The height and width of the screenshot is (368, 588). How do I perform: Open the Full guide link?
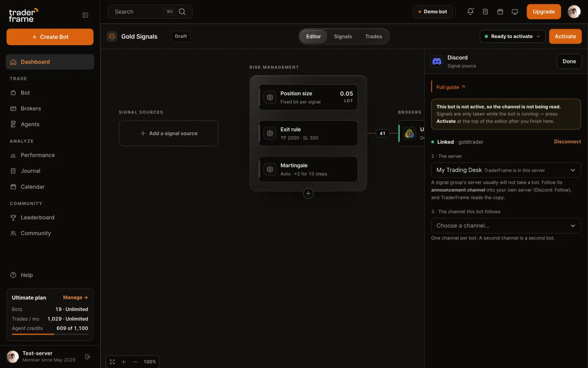click(x=451, y=87)
